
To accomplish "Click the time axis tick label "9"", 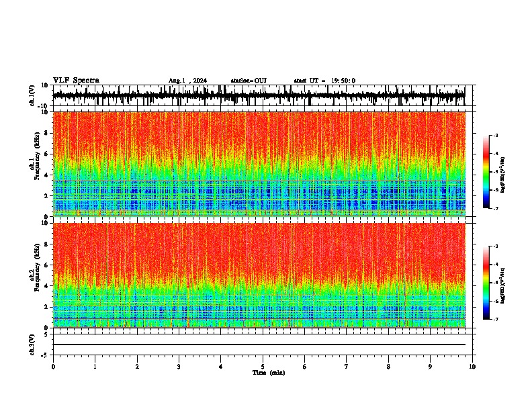I will (x=430, y=367).
